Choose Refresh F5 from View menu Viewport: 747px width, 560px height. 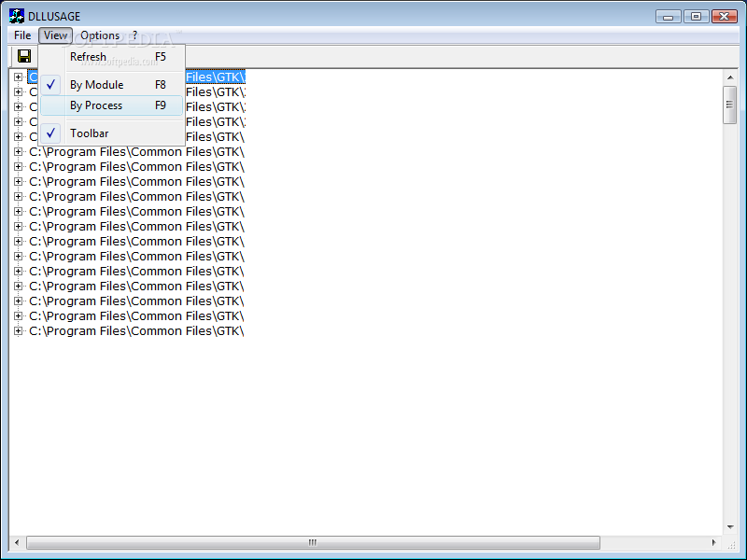[111, 57]
